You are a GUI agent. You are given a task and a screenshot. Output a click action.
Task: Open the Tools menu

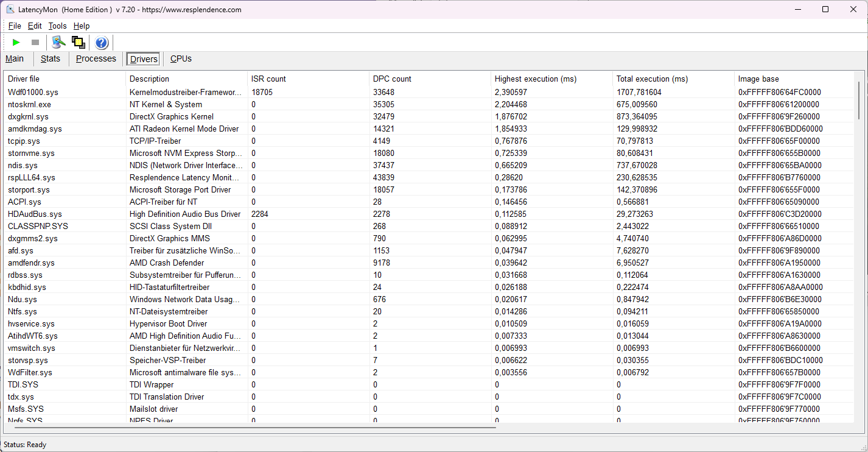point(57,26)
